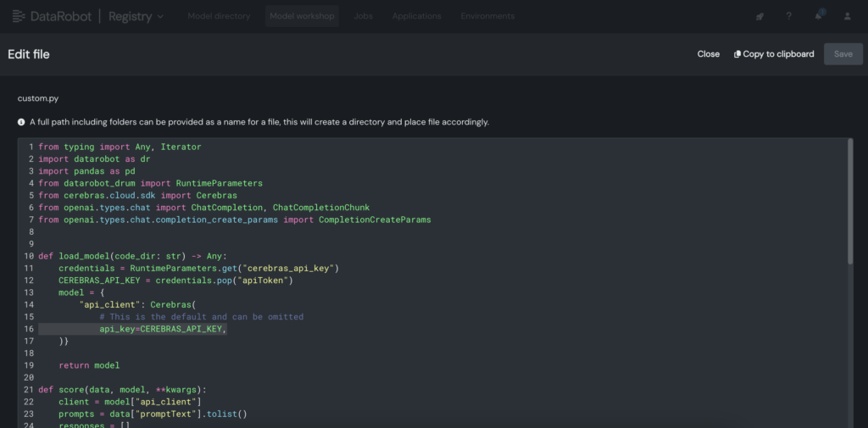This screenshot has height=428, width=868.
Task: Click line importing Cerebras from cerebras.cloud.sdk
Action: point(137,196)
